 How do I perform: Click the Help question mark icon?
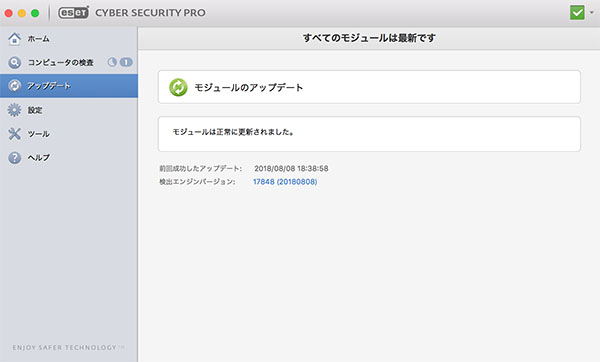point(15,157)
